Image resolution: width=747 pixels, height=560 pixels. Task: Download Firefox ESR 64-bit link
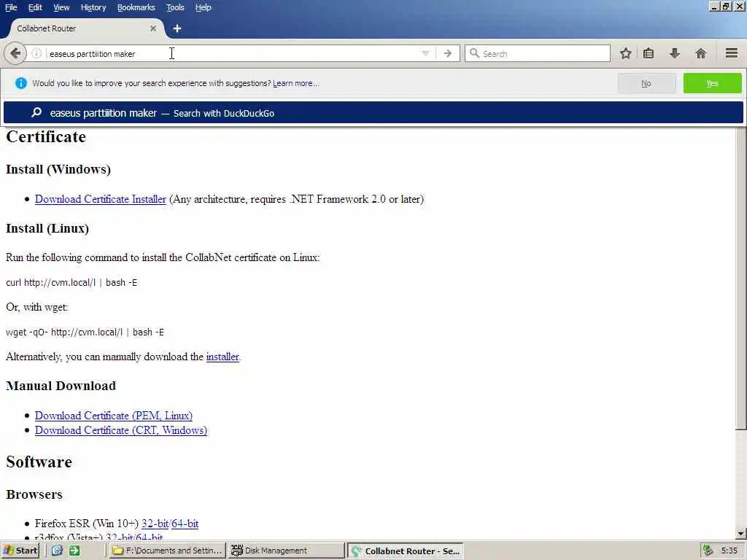coord(185,524)
